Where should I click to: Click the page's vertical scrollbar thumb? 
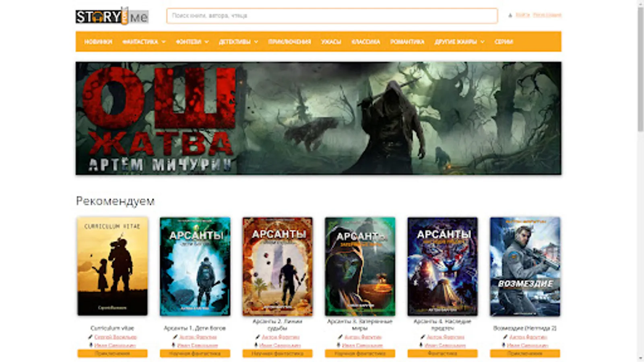[640, 68]
